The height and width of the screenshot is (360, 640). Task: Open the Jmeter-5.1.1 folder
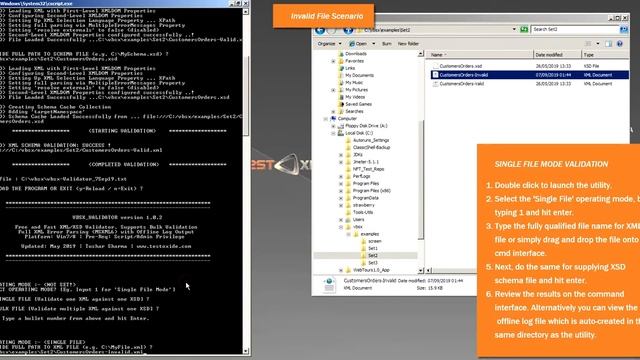coord(366,162)
